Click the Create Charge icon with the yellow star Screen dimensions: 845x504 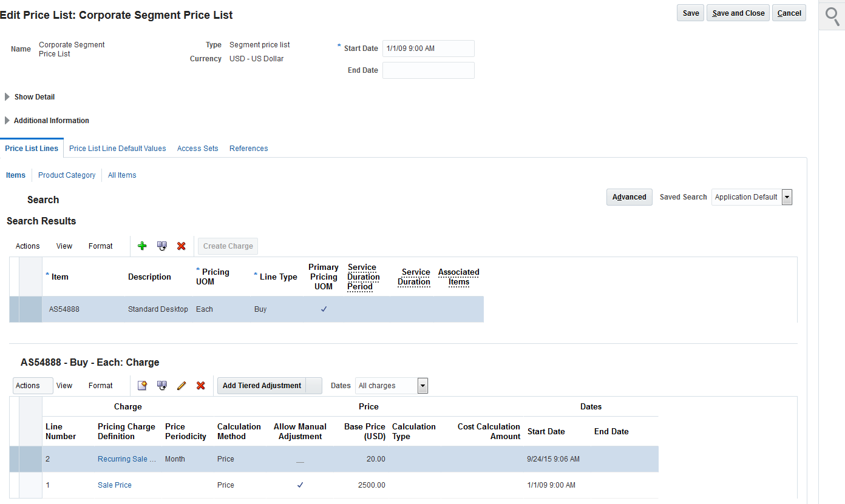click(142, 385)
